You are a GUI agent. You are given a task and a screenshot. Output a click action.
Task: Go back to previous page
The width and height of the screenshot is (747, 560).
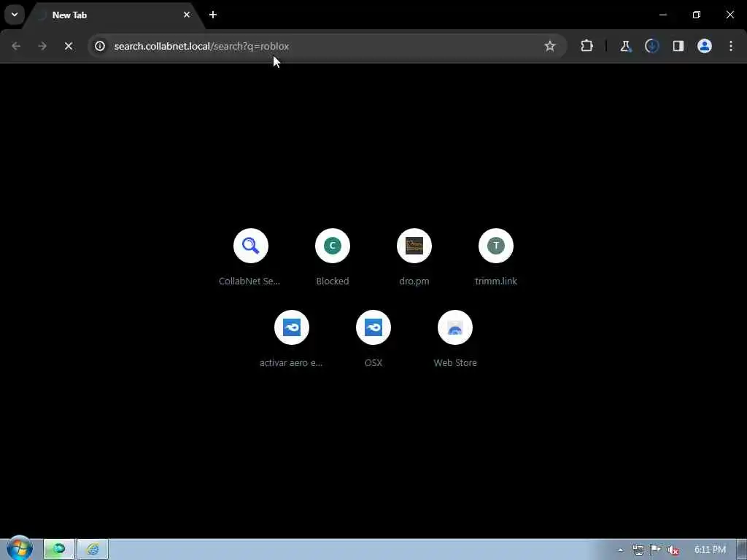16,46
